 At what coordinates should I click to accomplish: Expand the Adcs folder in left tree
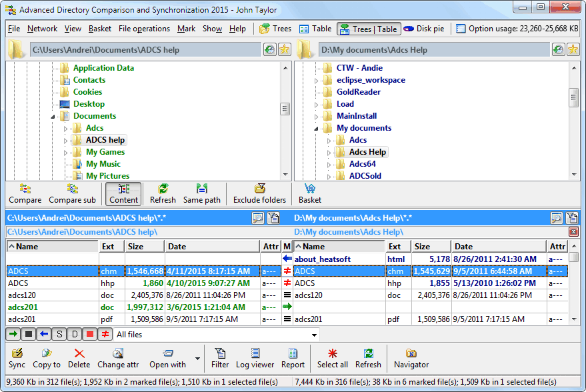(x=65, y=129)
